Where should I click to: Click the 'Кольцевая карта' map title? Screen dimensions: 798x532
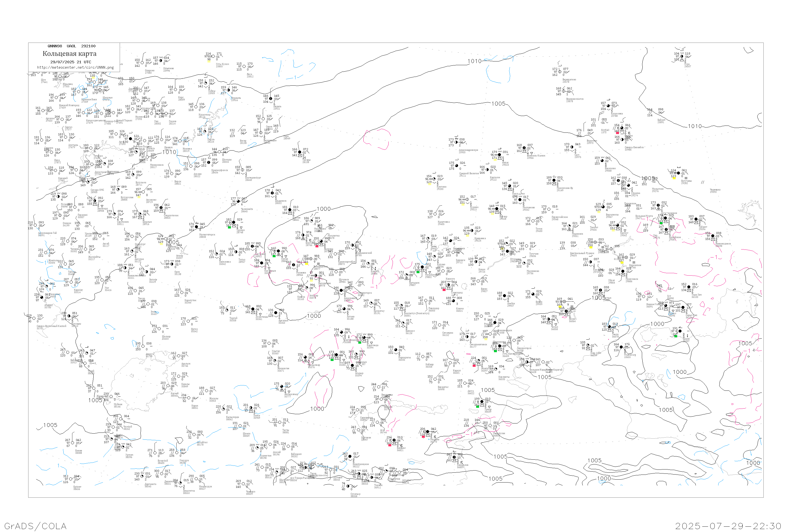click(x=69, y=54)
